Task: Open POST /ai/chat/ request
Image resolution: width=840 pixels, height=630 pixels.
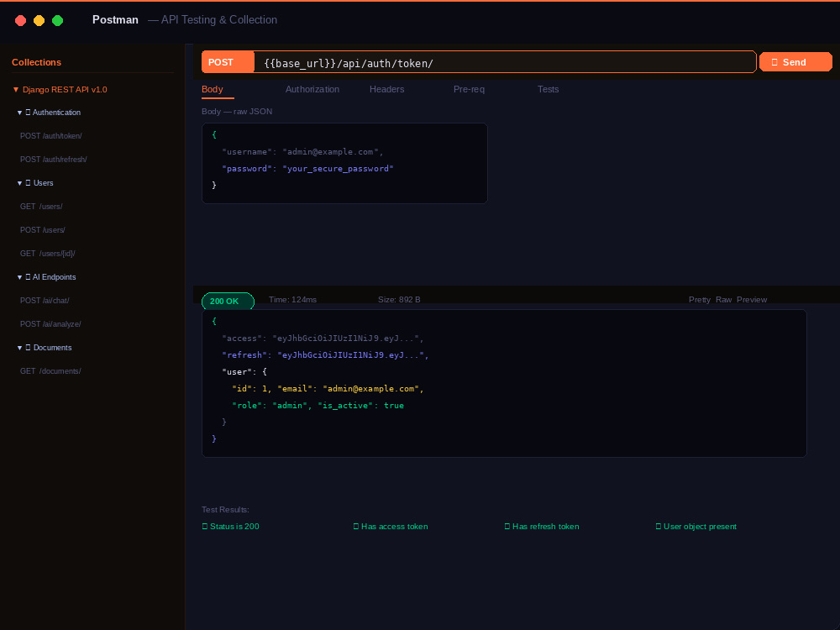Action: click(x=45, y=301)
